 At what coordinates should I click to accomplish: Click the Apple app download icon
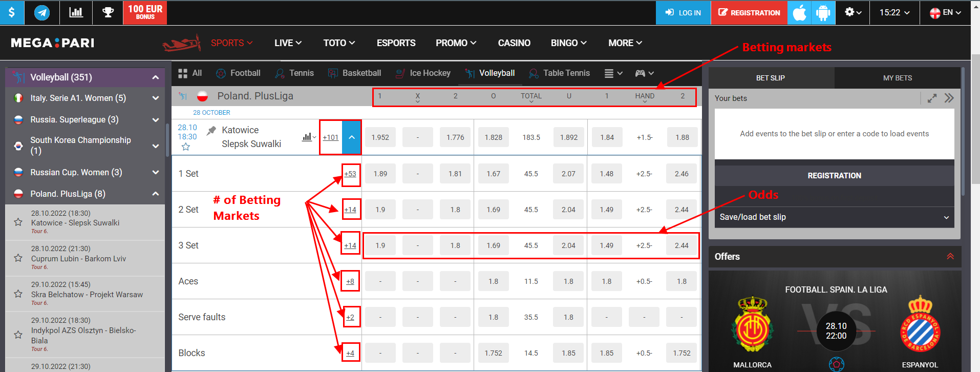pyautogui.click(x=799, y=12)
